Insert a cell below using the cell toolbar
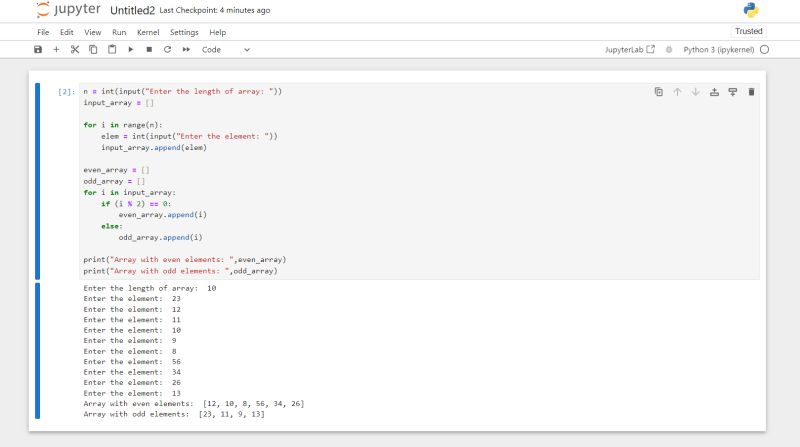Image resolution: width=800 pixels, height=447 pixels. (733, 92)
